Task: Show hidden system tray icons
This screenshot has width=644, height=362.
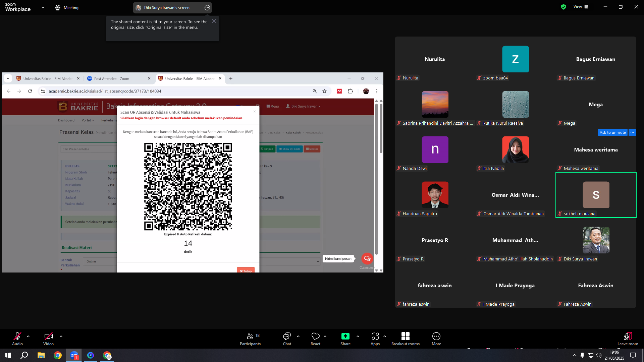Action: tap(575, 355)
